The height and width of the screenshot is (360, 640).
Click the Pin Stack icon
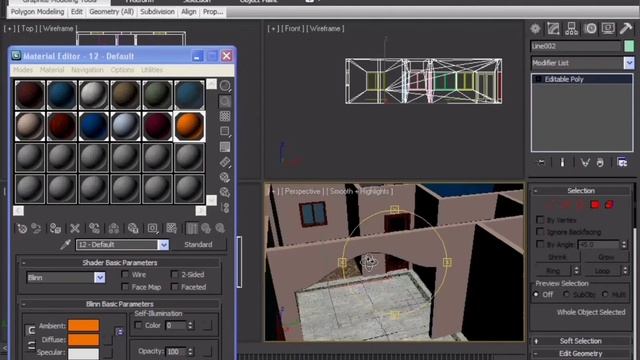tap(541, 162)
